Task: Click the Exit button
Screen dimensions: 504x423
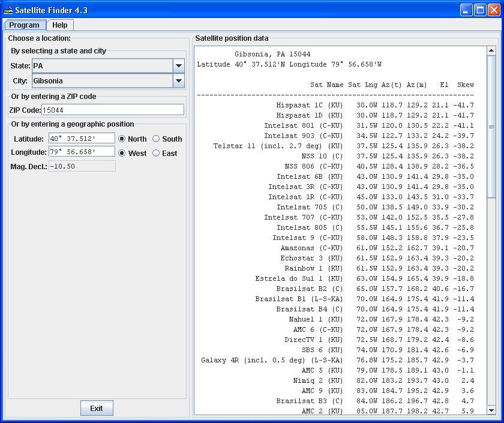Action: pyautogui.click(x=97, y=408)
